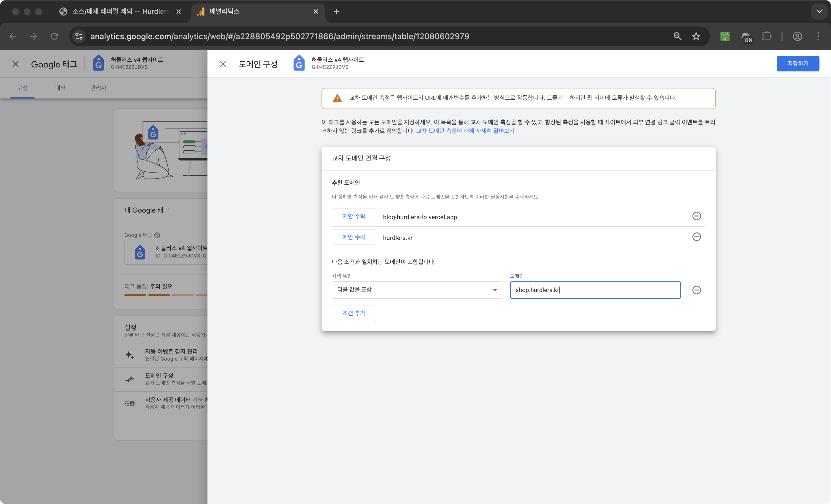831x504 pixels.
Task: Click the 태그 품질: 주의 필요 label
Action: [148, 287]
